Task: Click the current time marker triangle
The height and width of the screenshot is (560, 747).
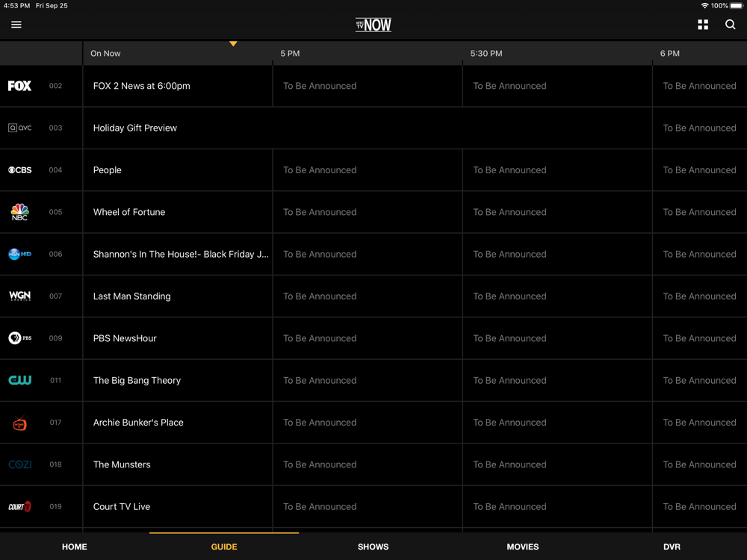Action: 233,44
